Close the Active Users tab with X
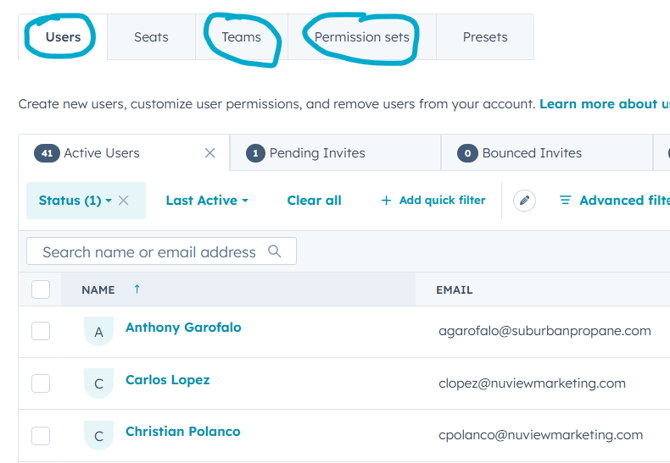Viewport: 670px width, 463px height. [210, 153]
